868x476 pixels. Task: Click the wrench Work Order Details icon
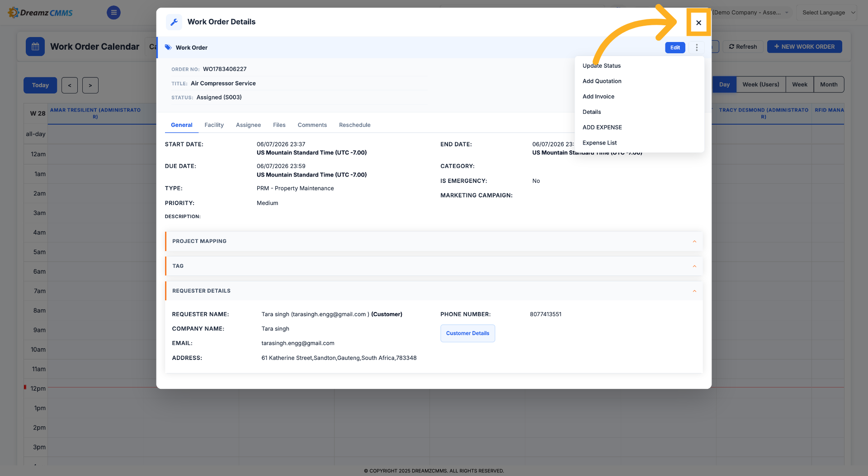point(174,22)
